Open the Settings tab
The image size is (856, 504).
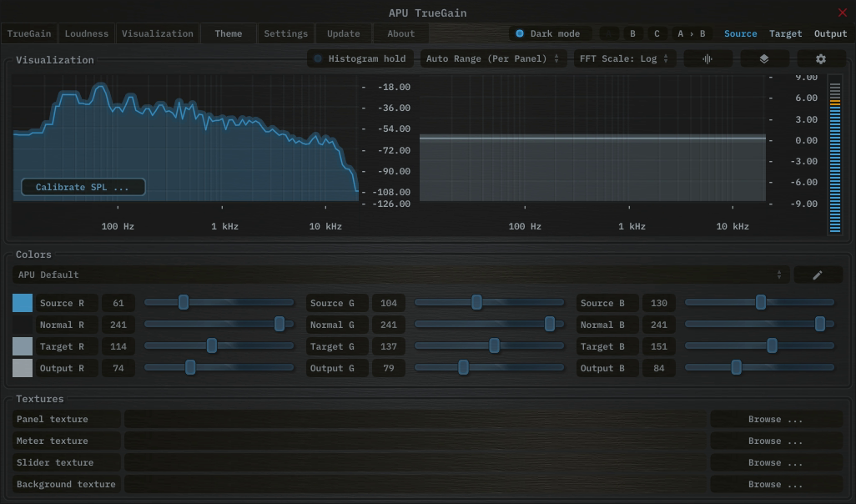(286, 34)
